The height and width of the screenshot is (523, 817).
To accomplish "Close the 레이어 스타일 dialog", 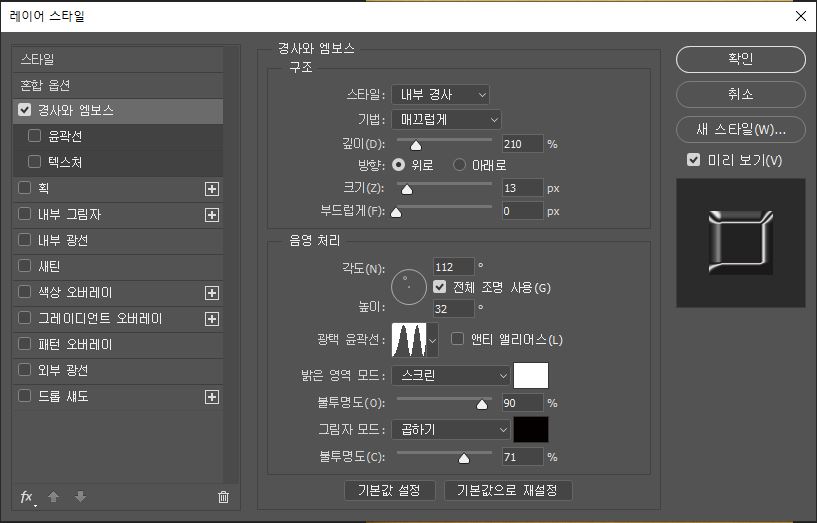I will tap(801, 16).
